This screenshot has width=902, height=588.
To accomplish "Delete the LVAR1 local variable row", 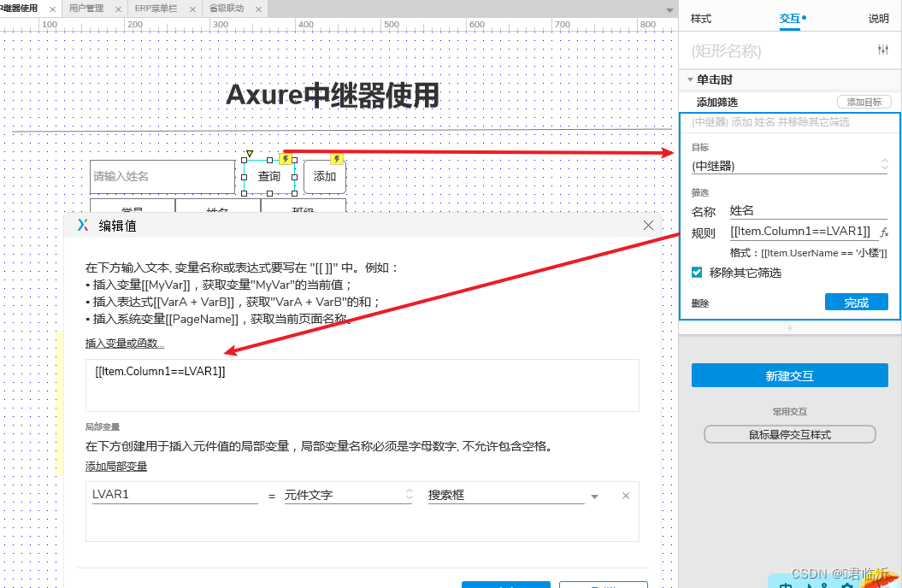I will pyautogui.click(x=626, y=496).
